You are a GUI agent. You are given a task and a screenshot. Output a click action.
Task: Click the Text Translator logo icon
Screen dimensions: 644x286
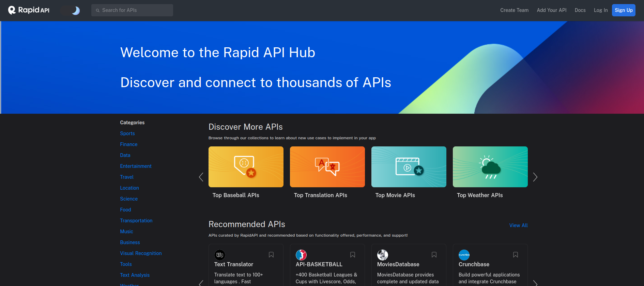(220, 255)
